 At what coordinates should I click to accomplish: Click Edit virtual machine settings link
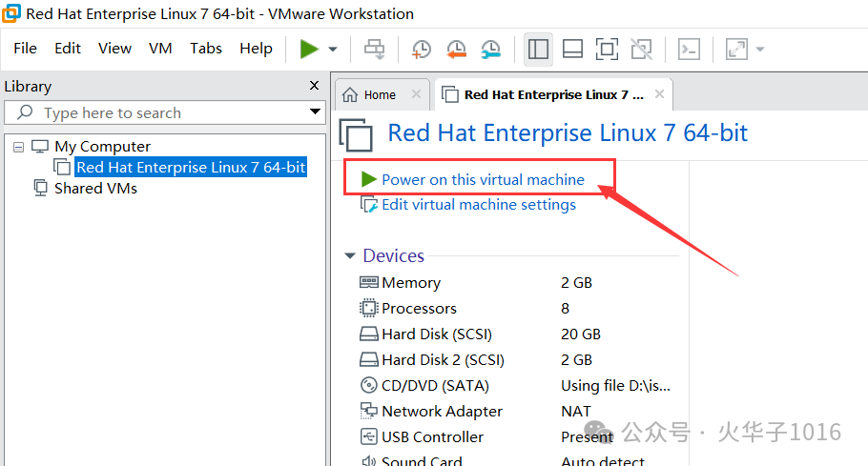point(479,205)
